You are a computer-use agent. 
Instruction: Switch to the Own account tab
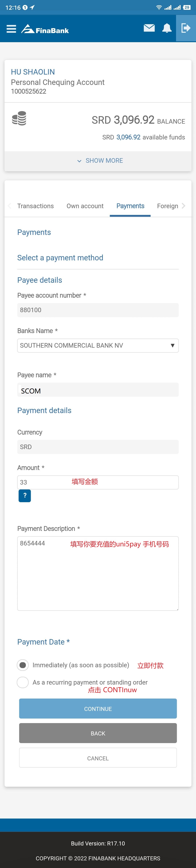[x=85, y=206]
